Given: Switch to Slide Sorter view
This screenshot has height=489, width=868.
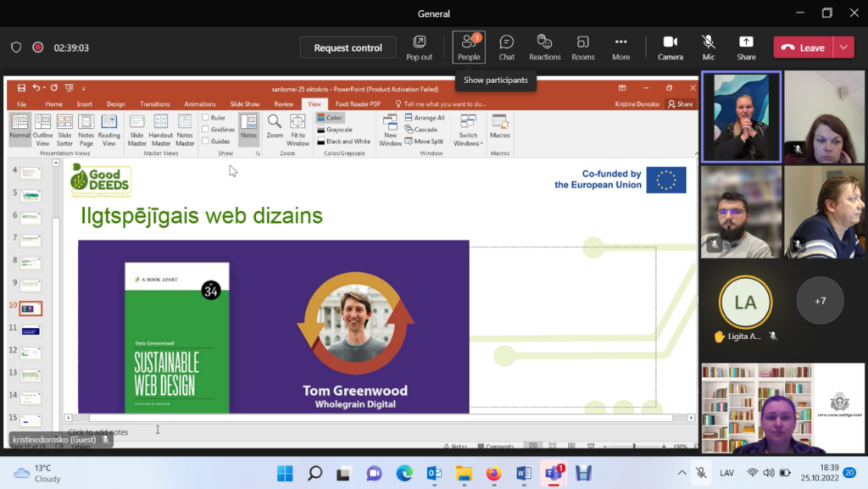Looking at the screenshot, I should click(64, 130).
